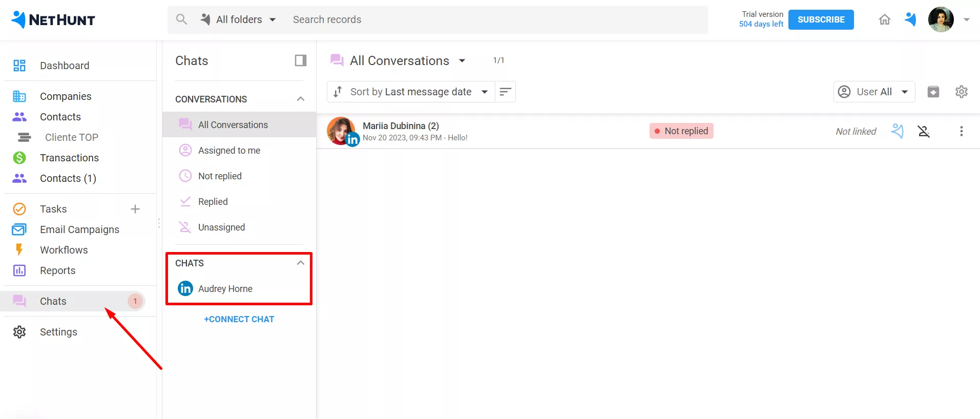Screen dimensions: 980x419
Task: Click the NetHunt bird icon in header
Action: point(910,19)
